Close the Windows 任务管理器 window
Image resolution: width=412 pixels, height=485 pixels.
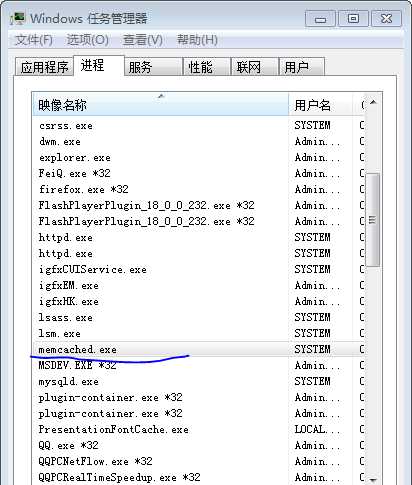tap(386, 18)
